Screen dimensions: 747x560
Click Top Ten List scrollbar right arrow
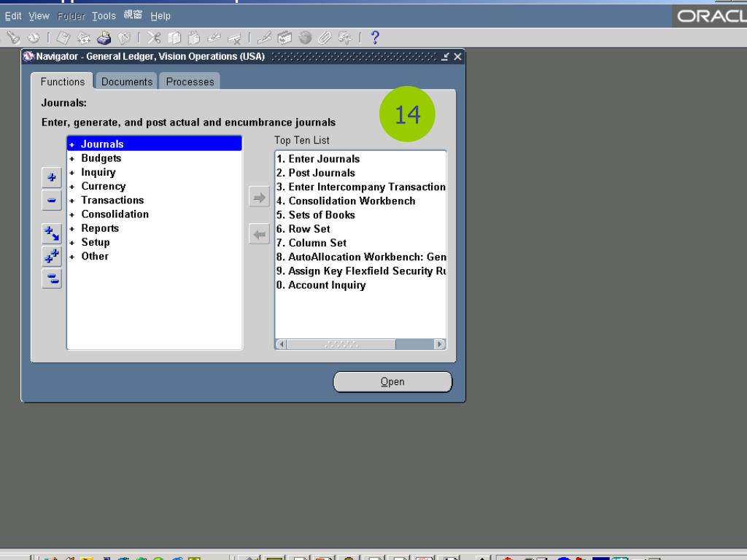tap(439, 344)
